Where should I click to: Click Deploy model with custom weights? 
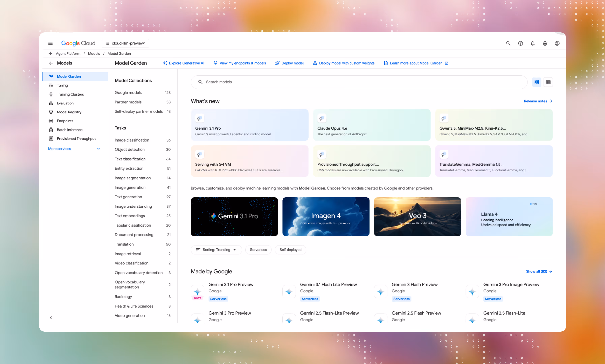[x=344, y=63]
